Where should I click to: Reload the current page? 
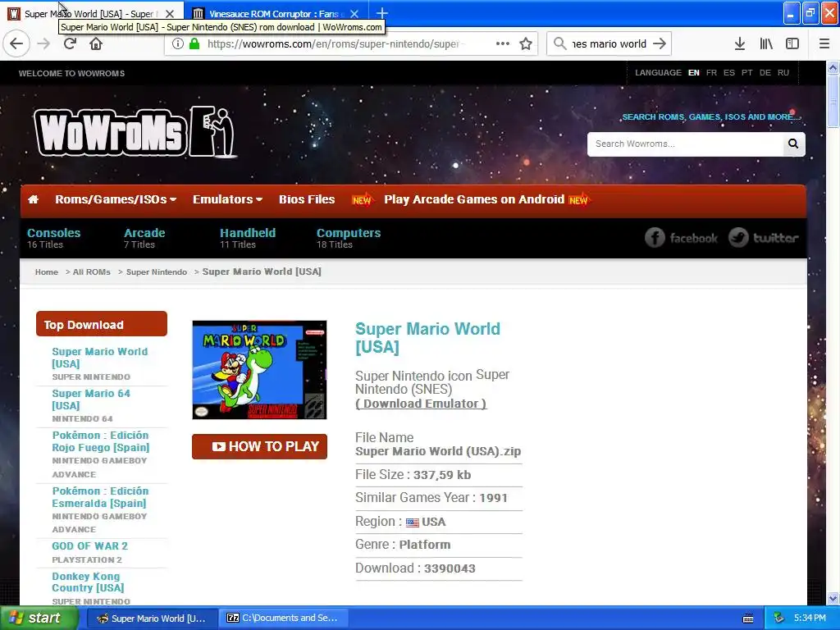[x=70, y=44]
